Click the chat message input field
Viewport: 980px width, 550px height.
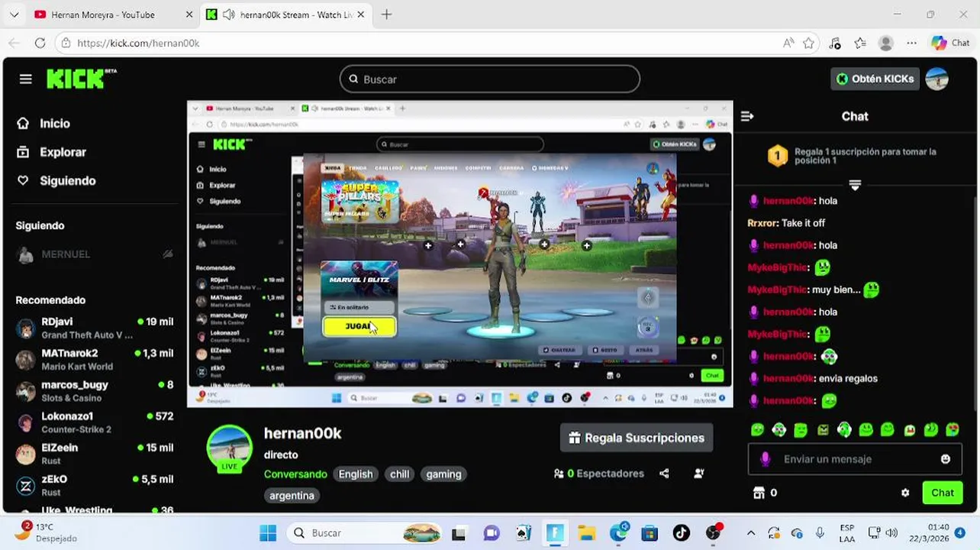(855, 459)
